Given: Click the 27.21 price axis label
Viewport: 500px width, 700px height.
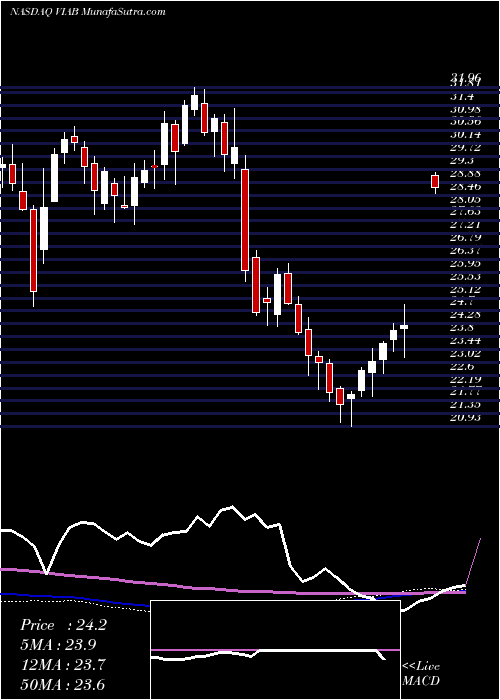Looking at the screenshot, I should (466, 225).
